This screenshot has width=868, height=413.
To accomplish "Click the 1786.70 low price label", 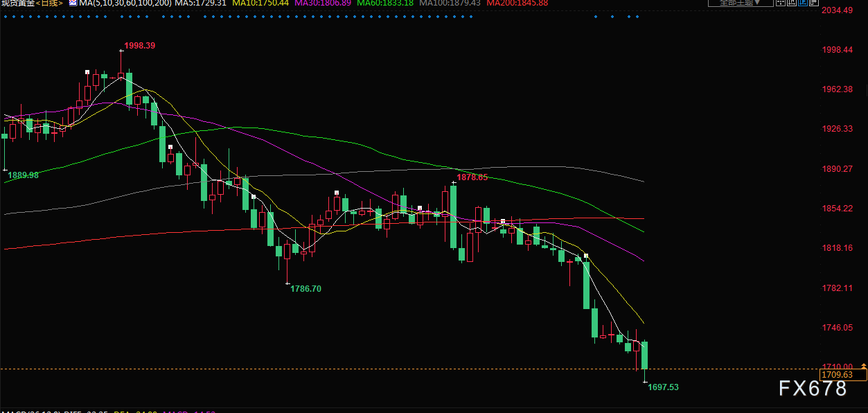I will (x=305, y=288).
